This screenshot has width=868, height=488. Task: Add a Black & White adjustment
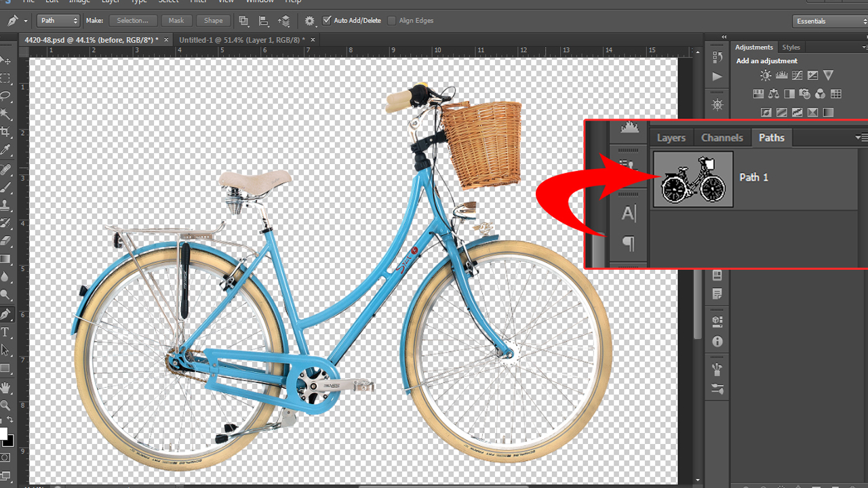pyautogui.click(x=789, y=94)
